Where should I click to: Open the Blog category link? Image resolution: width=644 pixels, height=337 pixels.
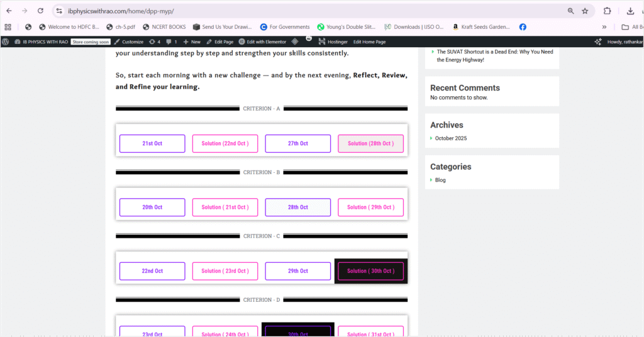[x=440, y=180]
